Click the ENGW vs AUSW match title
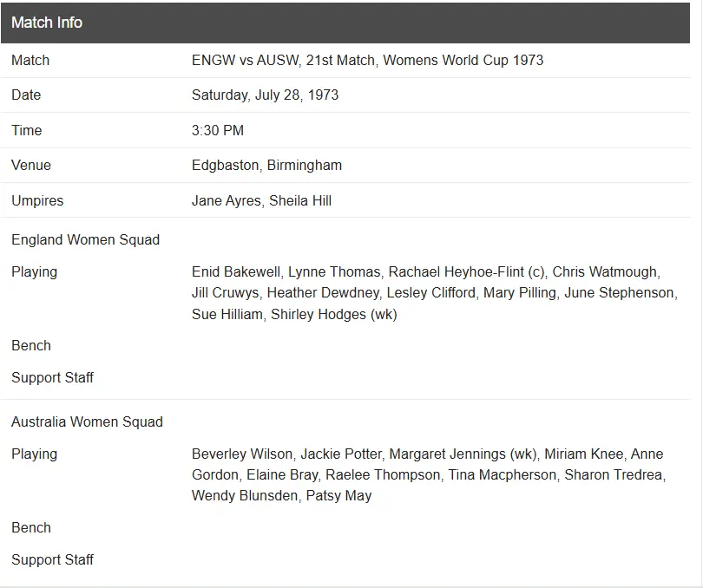Screen dimensions: 703x588 pyautogui.click(x=367, y=60)
